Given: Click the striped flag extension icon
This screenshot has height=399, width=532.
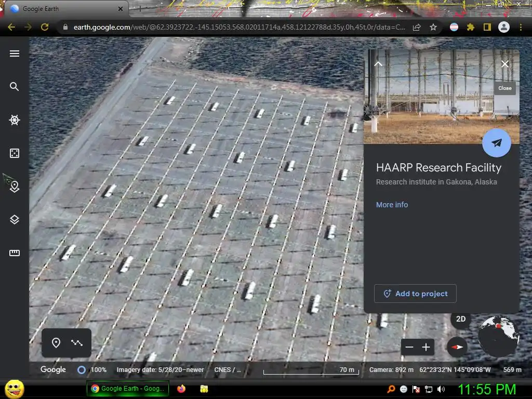Looking at the screenshot, I should 454,27.
